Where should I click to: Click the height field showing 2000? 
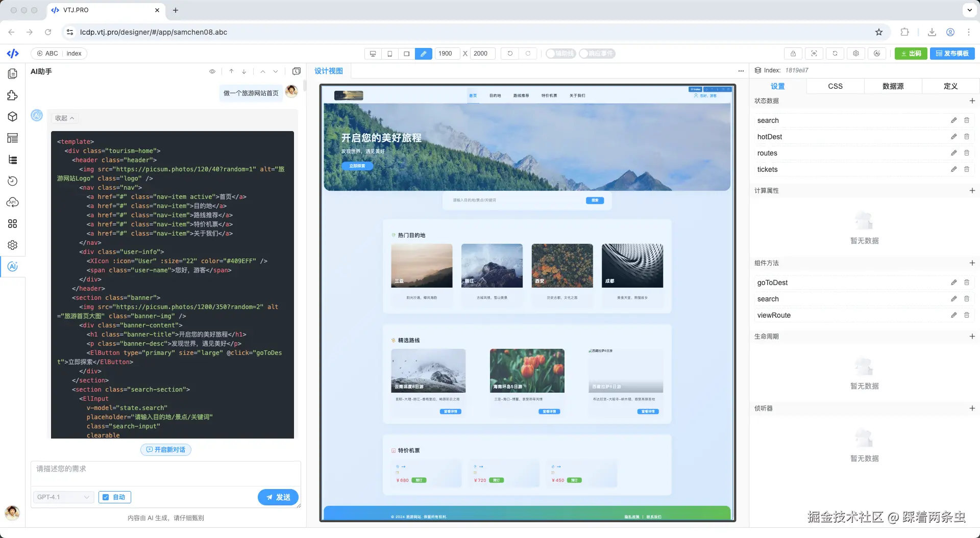pyautogui.click(x=482, y=54)
